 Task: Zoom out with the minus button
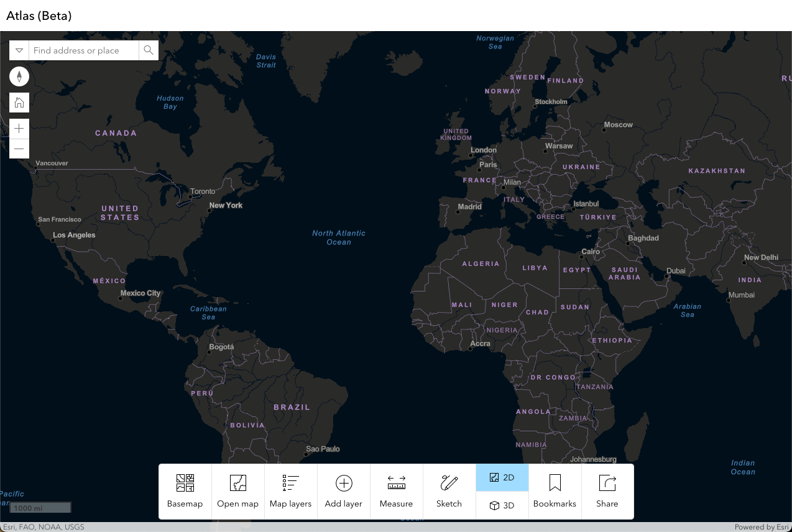click(19, 149)
